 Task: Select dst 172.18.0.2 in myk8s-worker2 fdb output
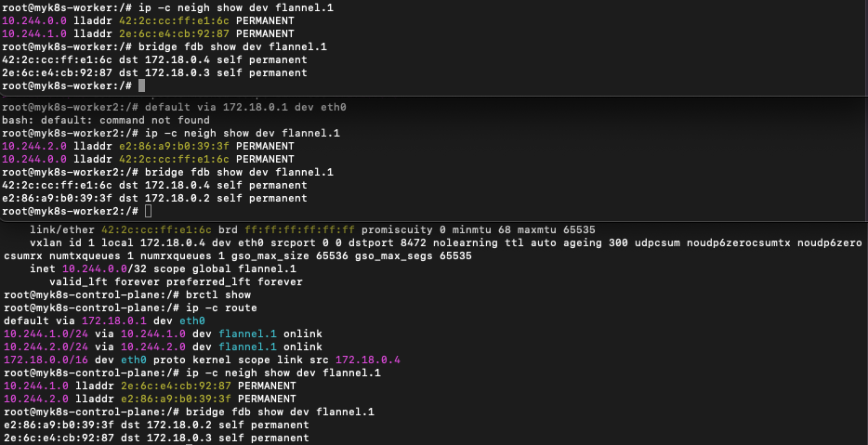point(178,198)
